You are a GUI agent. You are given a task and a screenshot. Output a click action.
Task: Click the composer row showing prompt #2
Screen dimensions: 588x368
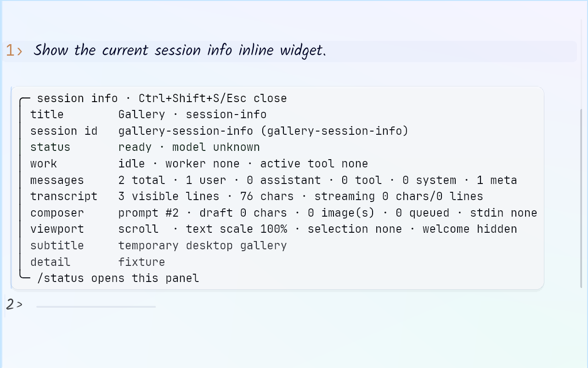point(284,213)
